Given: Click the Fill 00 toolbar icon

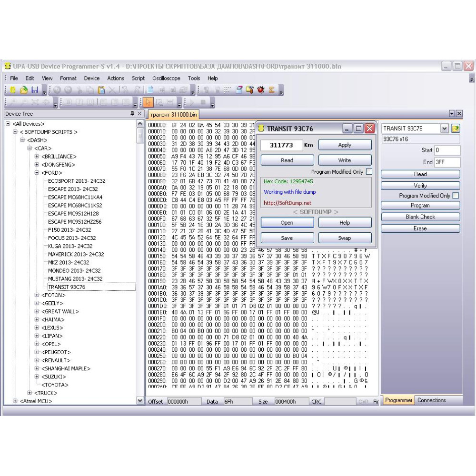Looking at the screenshot, I should click(172, 90).
